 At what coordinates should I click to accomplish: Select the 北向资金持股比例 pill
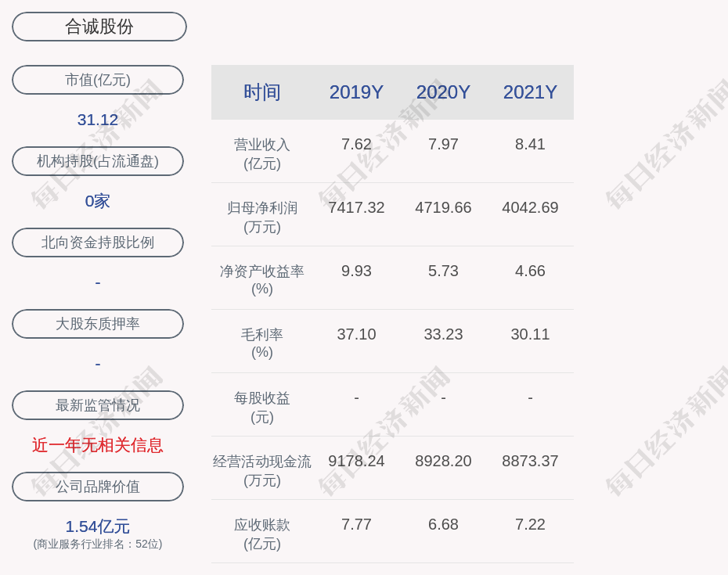pos(98,243)
